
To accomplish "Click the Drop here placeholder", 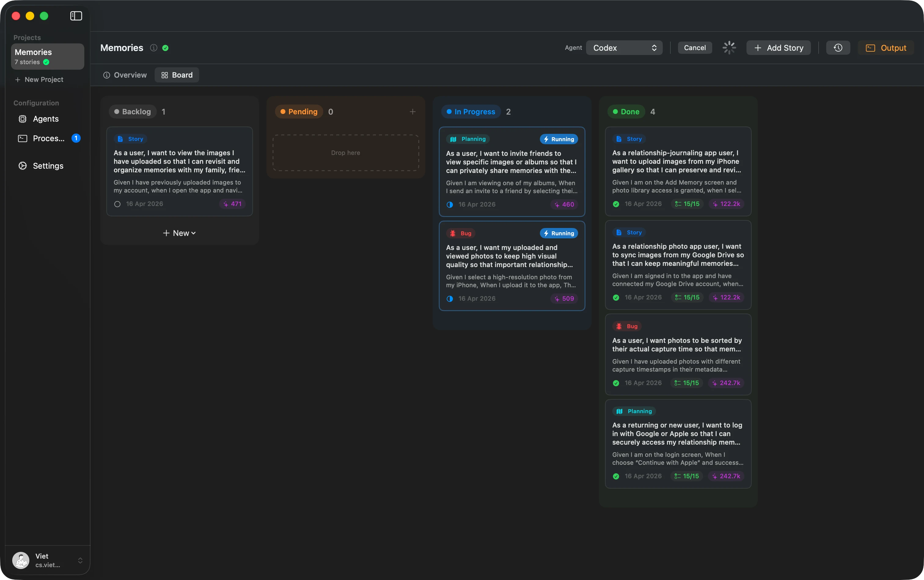I will click(x=346, y=153).
